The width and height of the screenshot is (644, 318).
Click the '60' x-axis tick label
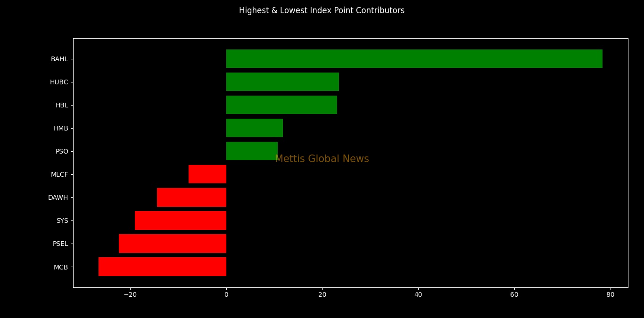click(x=514, y=295)
